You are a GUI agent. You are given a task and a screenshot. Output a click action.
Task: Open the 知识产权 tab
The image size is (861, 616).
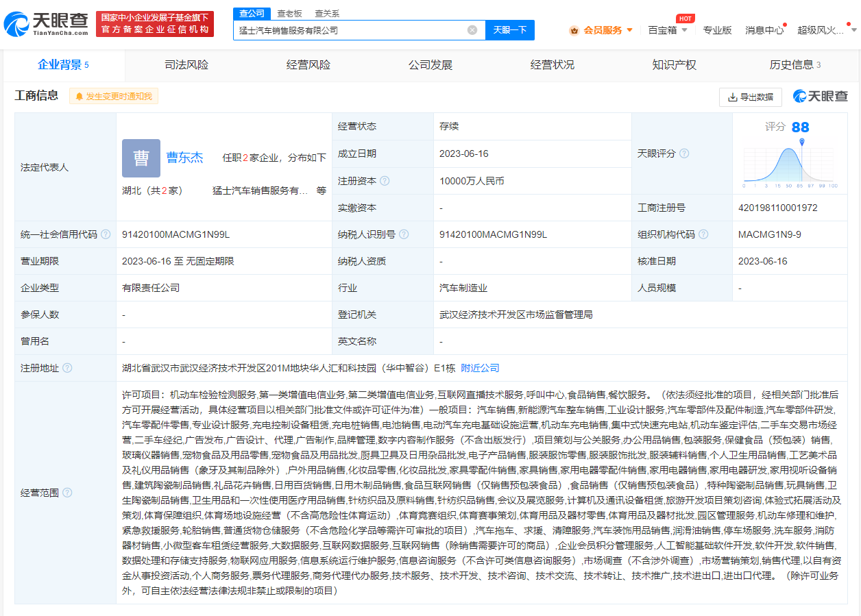pyautogui.click(x=675, y=65)
